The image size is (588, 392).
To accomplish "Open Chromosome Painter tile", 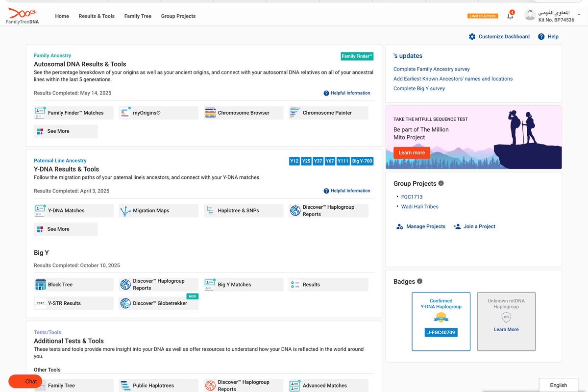I will point(328,113).
